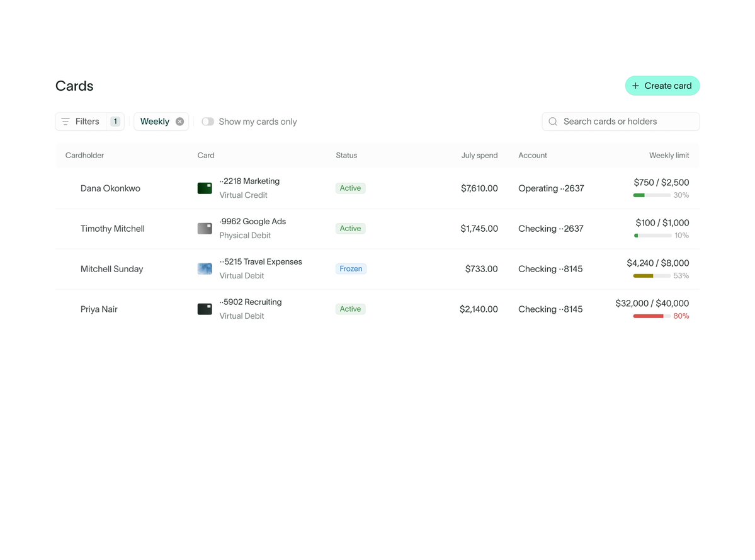Select the ··5902 Recruiting card name
Viewport: 755px width, 560px height.
(x=251, y=302)
